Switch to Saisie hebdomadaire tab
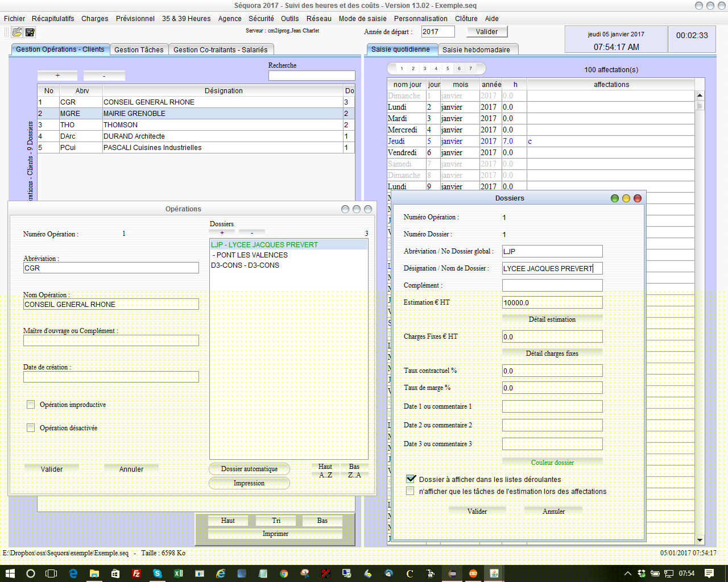728x582 pixels. point(476,49)
